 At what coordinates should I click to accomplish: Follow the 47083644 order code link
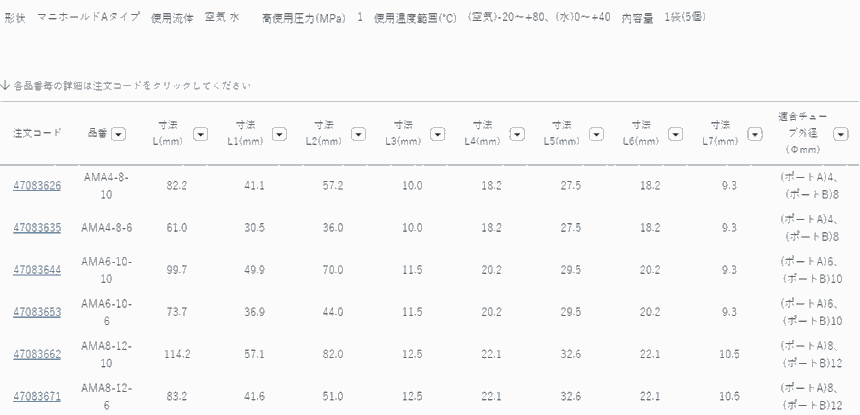coord(37,270)
